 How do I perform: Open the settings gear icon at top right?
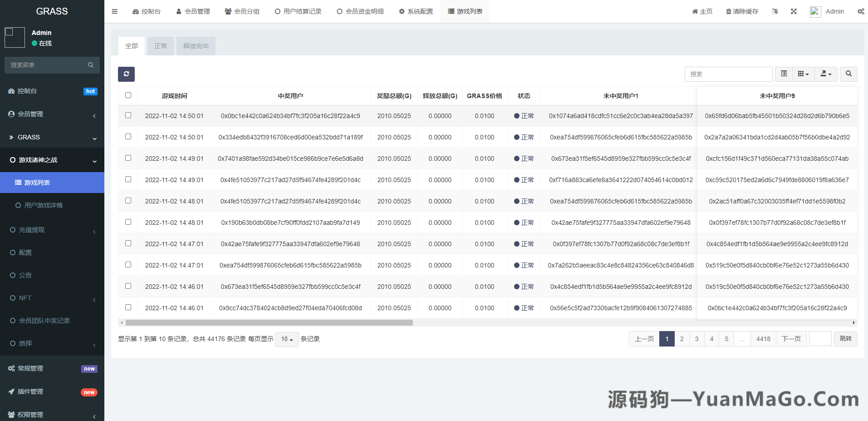point(861,11)
